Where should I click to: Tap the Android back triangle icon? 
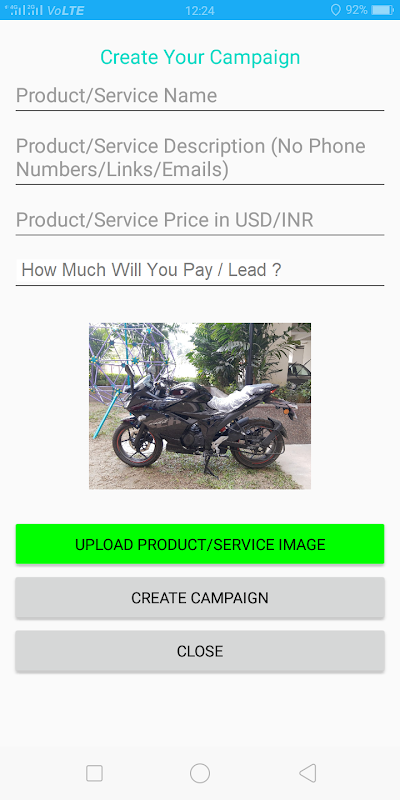pos(308,773)
